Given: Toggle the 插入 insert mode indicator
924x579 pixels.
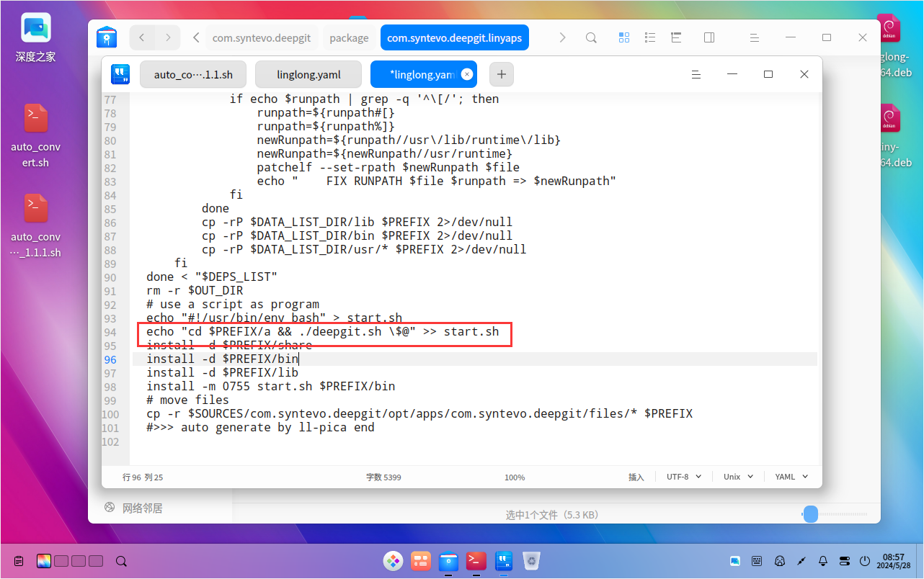Looking at the screenshot, I should [x=636, y=477].
